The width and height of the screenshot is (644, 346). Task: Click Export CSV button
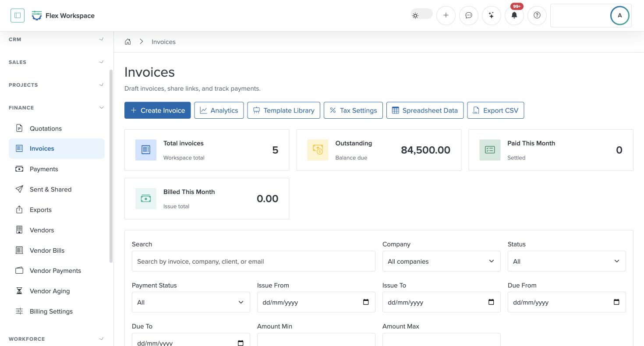tap(495, 110)
